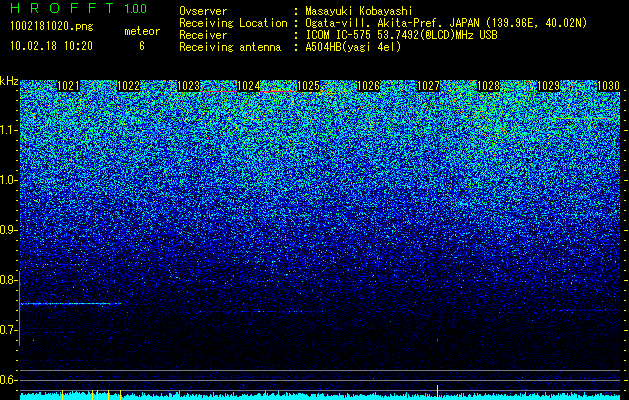
Task: Click the 0.6 kHz frequency label
Action: [x=9, y=380]
